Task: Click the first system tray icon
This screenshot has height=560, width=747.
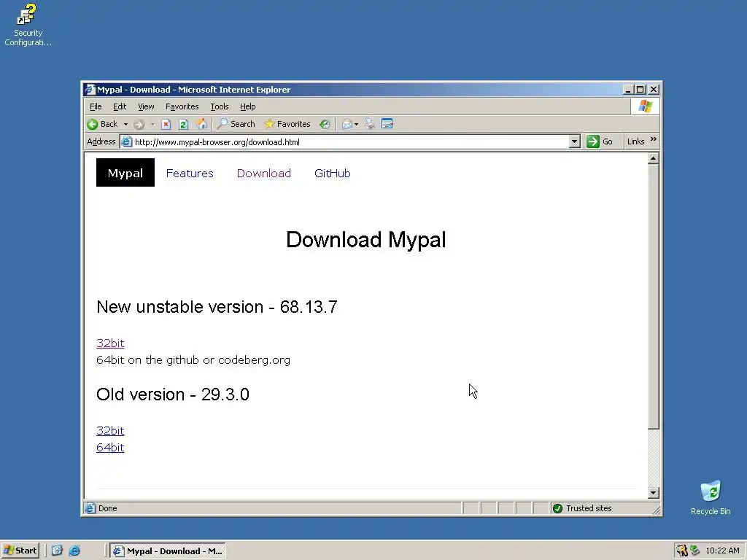Action: (x=682, y=551)
